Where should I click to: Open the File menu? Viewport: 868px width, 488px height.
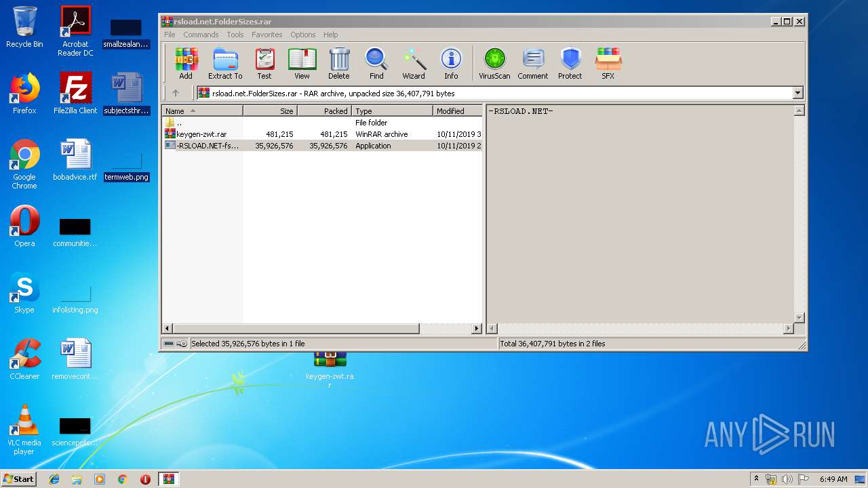tap(170, 35)
